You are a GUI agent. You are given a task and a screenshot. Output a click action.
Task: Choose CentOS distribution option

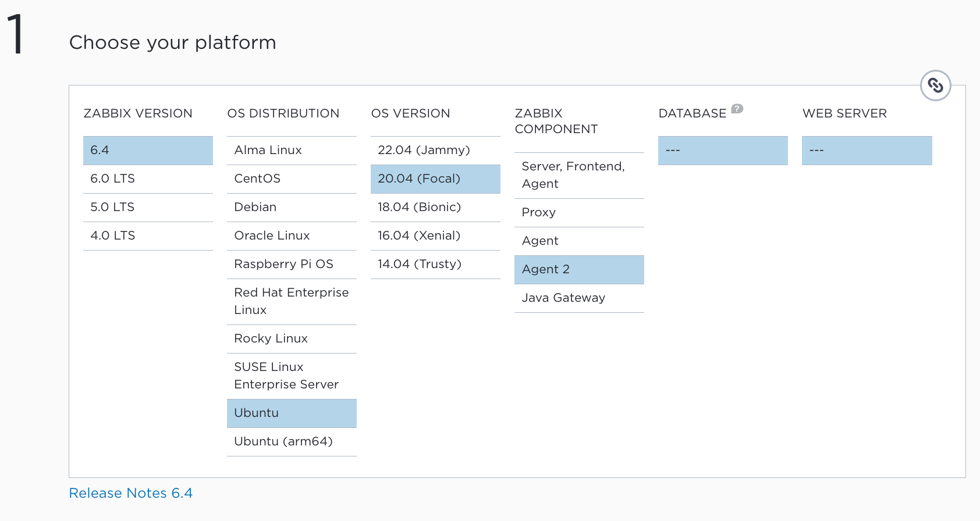(x=291, y=179)
